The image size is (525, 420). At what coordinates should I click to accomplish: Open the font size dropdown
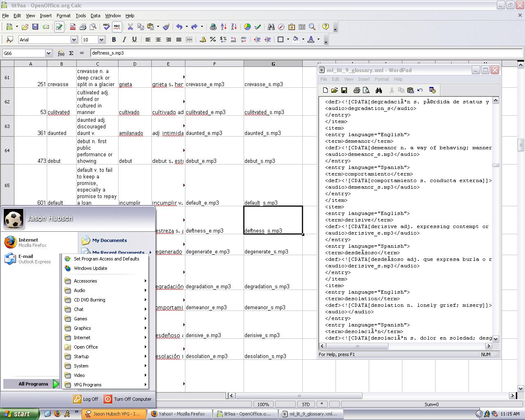pos(101,40)
